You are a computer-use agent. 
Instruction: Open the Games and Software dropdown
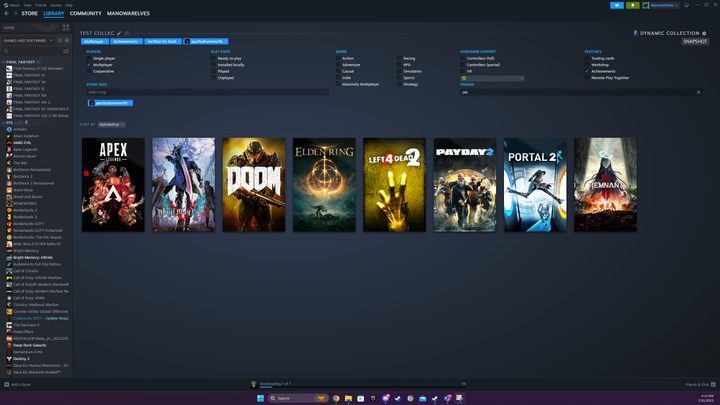pyautogui.click(x=28, y=40)
